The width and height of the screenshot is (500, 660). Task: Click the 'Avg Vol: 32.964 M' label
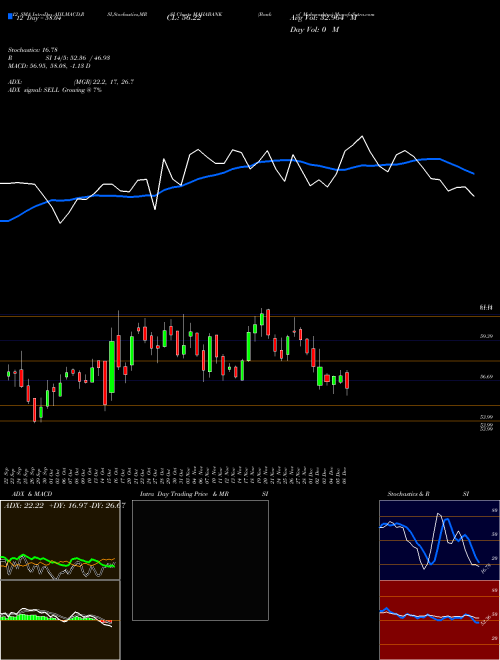coord(323,18)
